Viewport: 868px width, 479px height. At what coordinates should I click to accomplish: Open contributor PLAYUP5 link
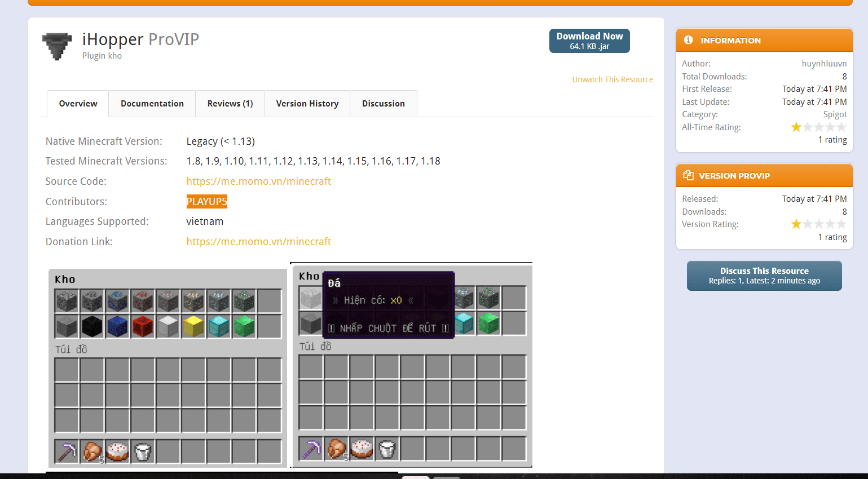tap(207, 201)
